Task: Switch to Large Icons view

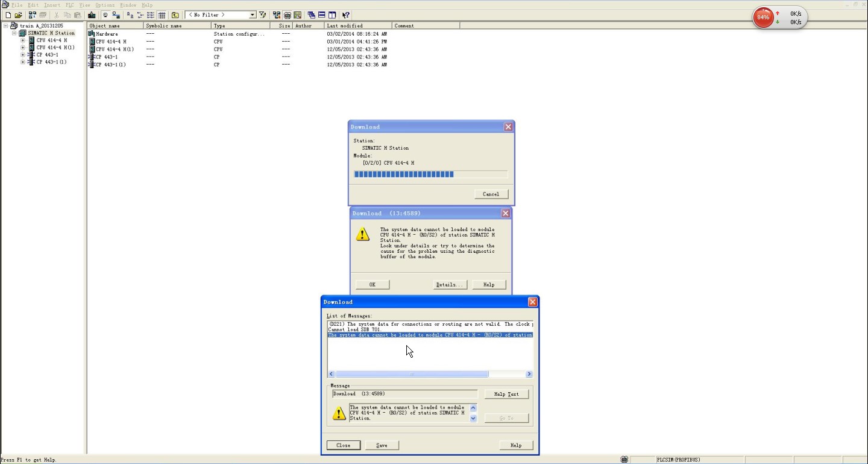Action: pyautogui.click(x=130, y=15)
